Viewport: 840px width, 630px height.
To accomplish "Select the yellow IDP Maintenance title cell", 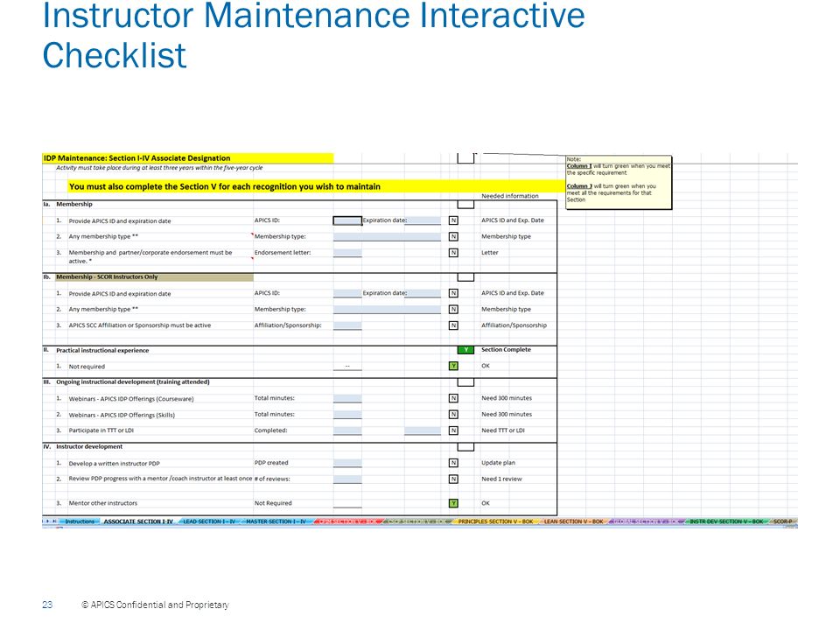I will [187, 158].
